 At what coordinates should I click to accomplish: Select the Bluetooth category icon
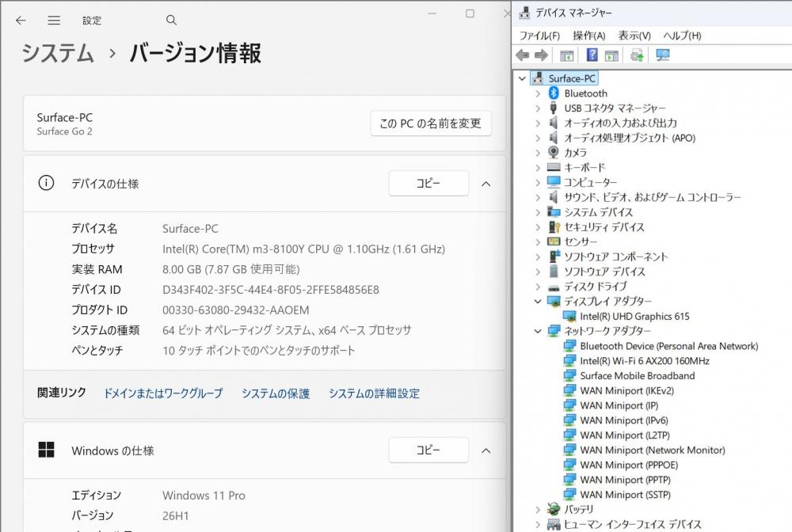pos(554,93)
